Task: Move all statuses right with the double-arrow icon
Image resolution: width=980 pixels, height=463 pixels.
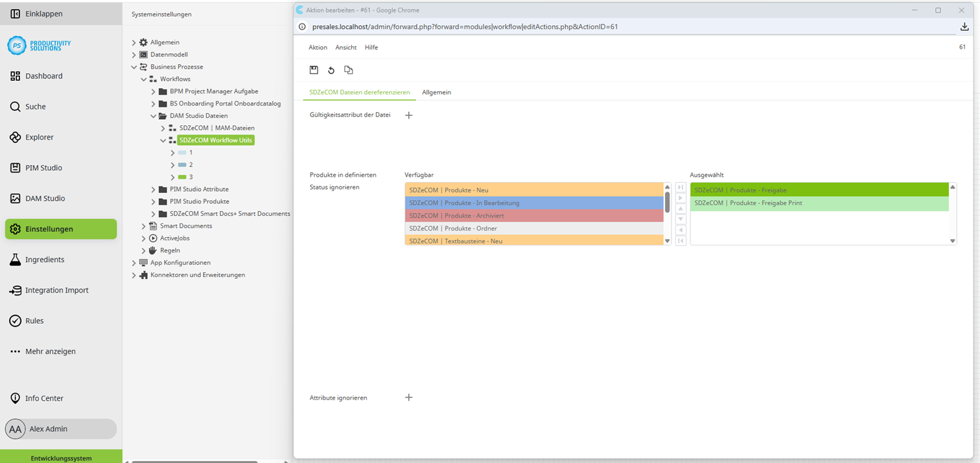Action: 679,186
